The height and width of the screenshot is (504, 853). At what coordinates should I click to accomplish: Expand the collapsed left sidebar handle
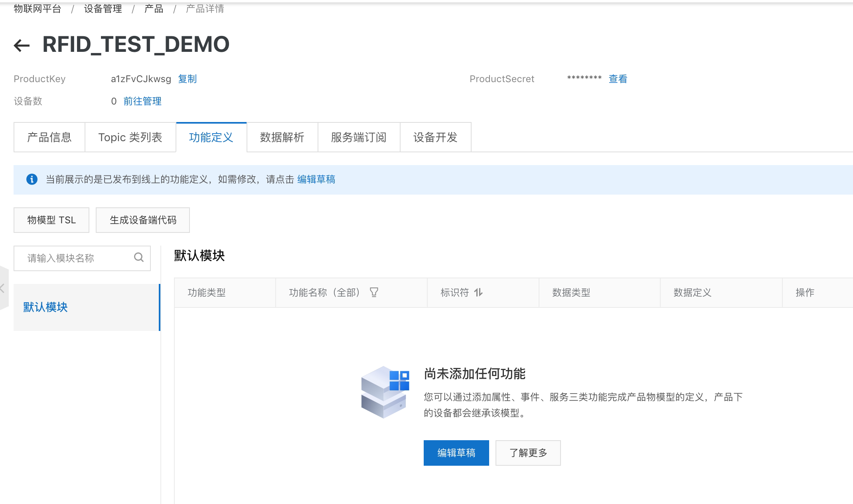click(x=3, y=288)
